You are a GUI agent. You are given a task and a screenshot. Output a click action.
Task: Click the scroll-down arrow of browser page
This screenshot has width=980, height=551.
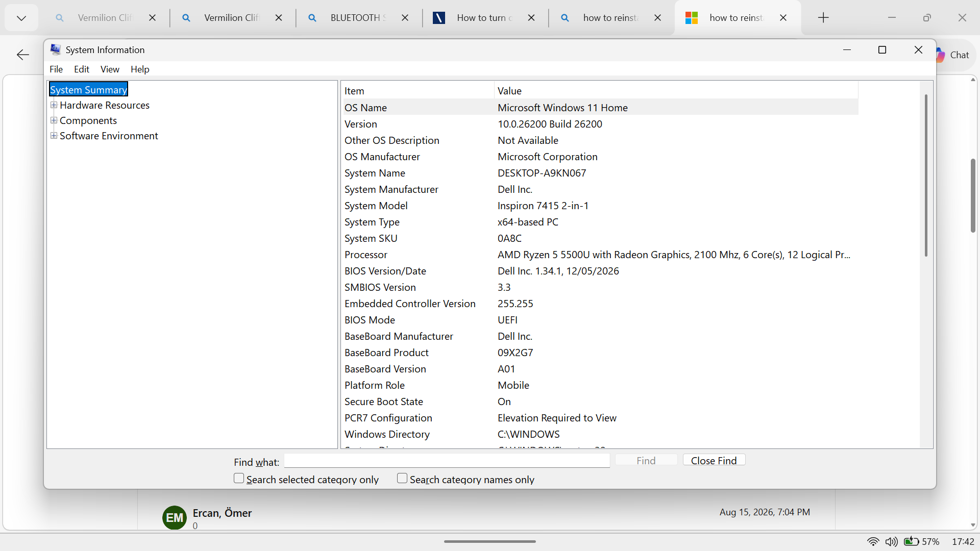pos(973,525)
